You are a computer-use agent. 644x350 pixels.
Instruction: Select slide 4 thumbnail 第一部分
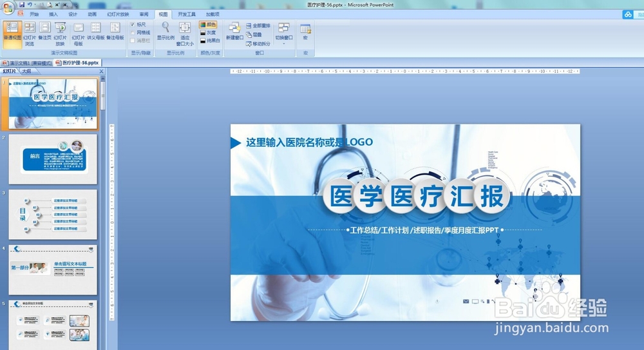53,270
